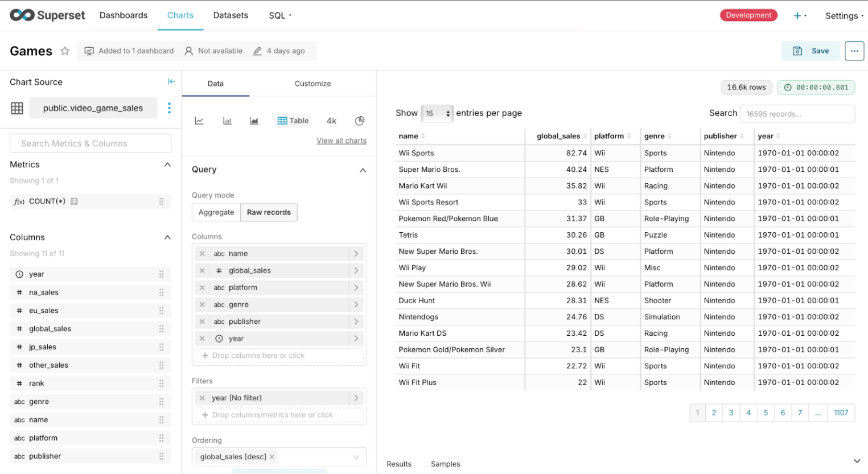
Task: Click the table Search records field
Action: click(797, 114)
